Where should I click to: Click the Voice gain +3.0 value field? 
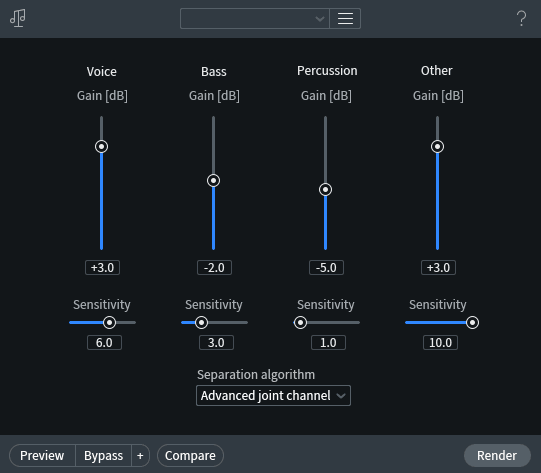pyautogui.click(x=102, y=268)
